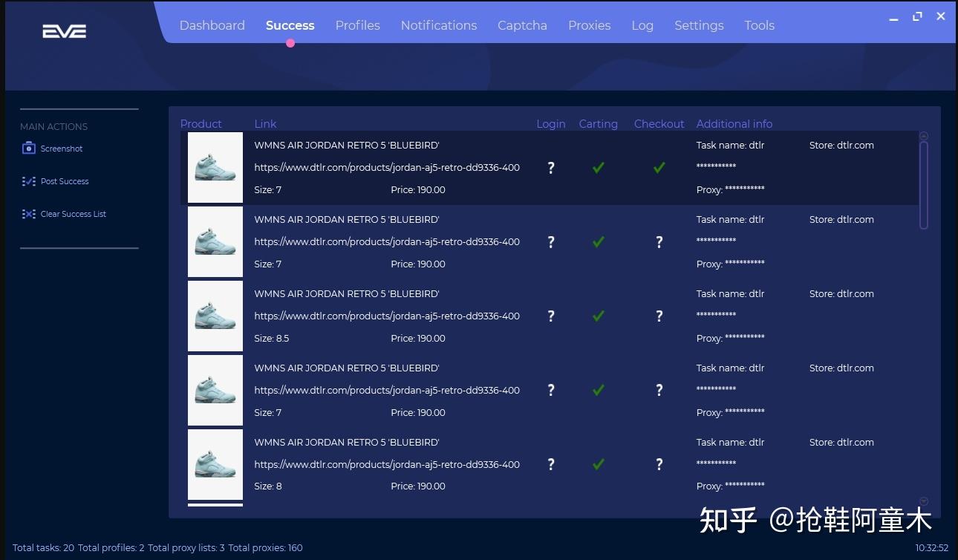The image size is (958, 560).
Task: Go to the Proxies tab
Action: 589,25
